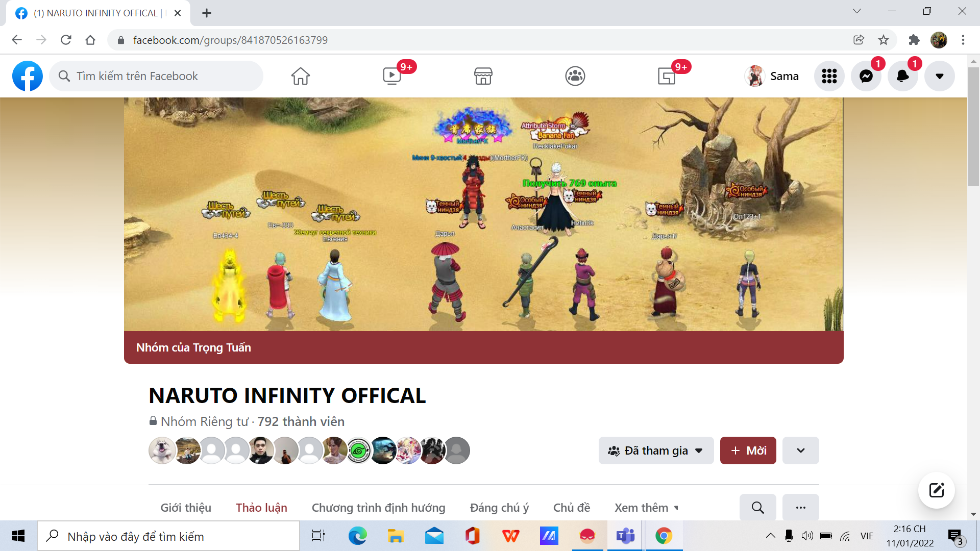Open the Chrome extensions puzzle icon

(x=914, y=40)
